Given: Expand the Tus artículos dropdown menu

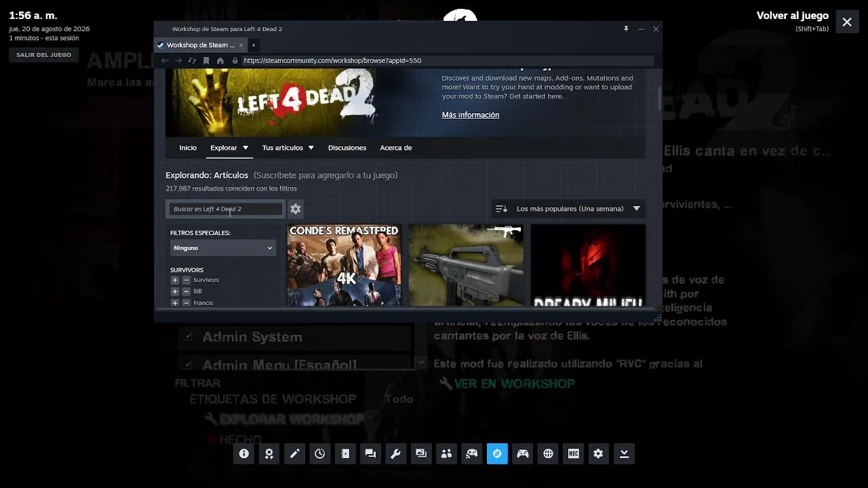Looking at the screenshot, I should 288,148.
